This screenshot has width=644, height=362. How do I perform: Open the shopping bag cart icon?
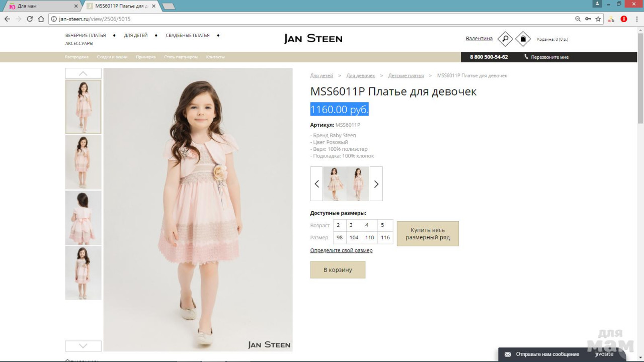point(523,39)
